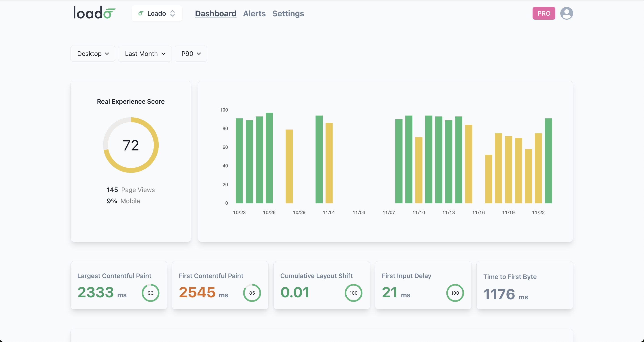644x342 pixels.
Task: Click the Cumulative Layout Shift score circle
Action: [353, 293]
